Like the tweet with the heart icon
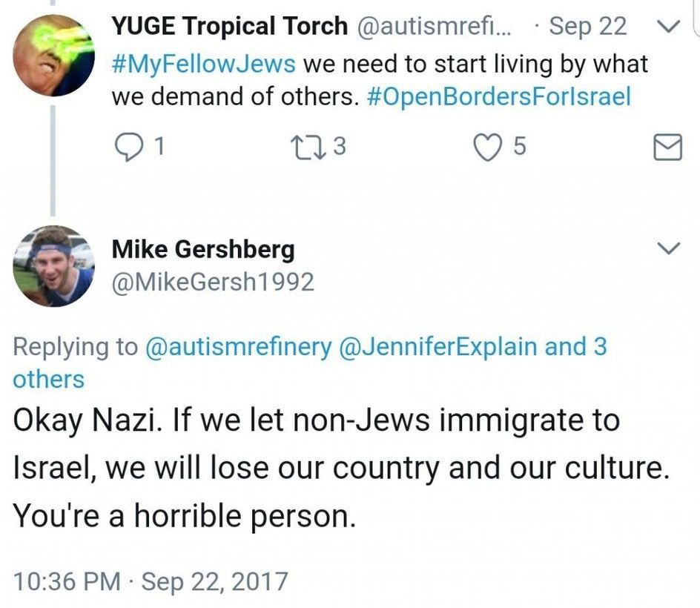This screenshot has height=608, width=700. pos(487,148)
